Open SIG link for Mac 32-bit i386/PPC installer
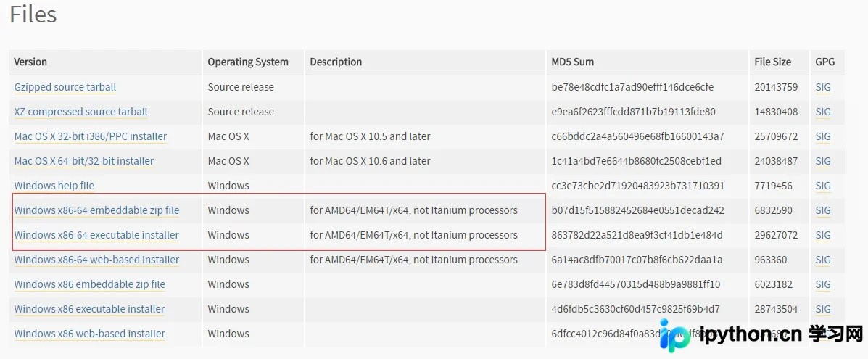Viewport: 868px width, 359px height. pyautogui.click(x=822, y=136)
